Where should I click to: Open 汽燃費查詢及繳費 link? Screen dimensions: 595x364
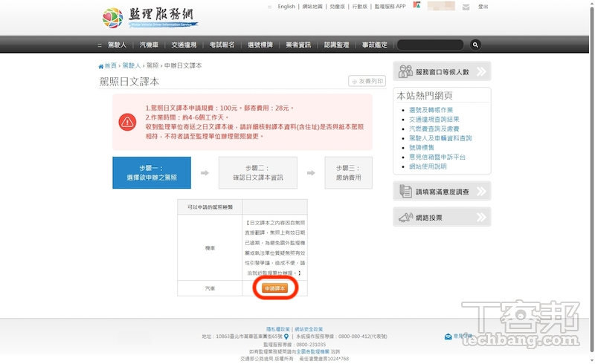click(434, 129)
